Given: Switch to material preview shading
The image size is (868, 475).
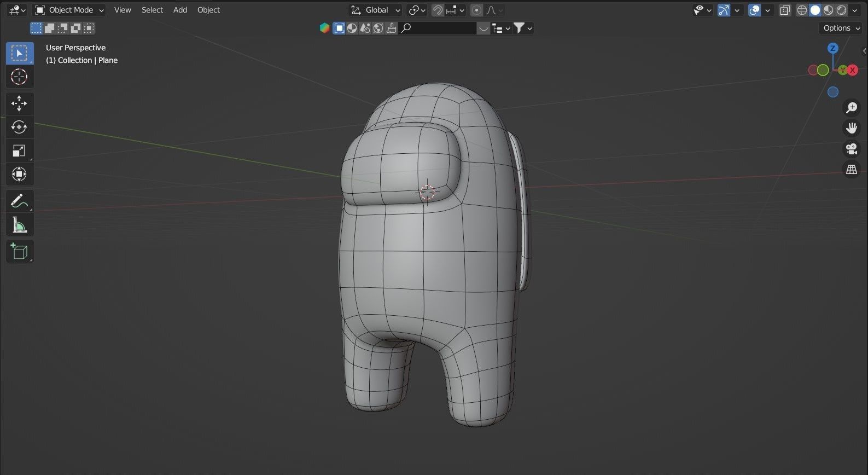Looking at the screenshot, I should pyautogui.click(x=829, y=10).
